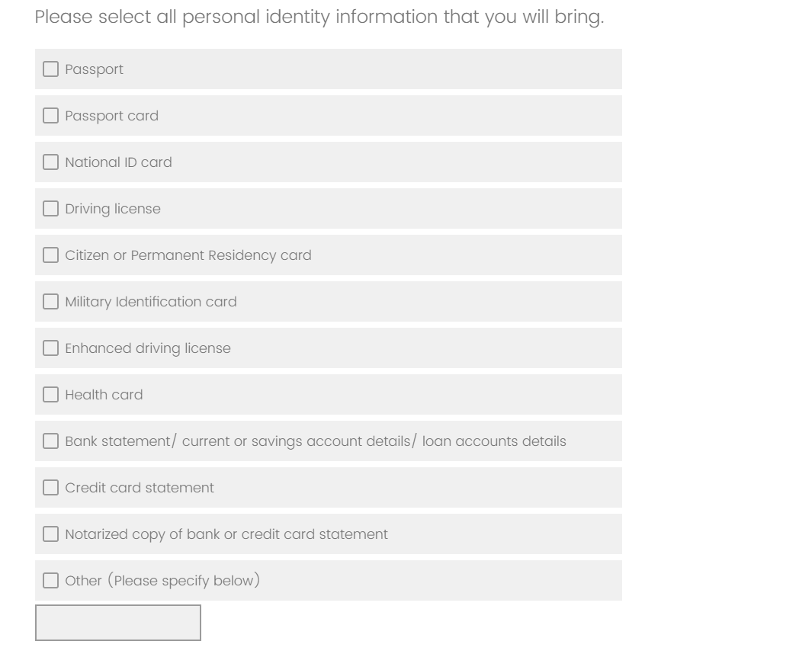Select the National ID card checkbox

tap(50, 162)
